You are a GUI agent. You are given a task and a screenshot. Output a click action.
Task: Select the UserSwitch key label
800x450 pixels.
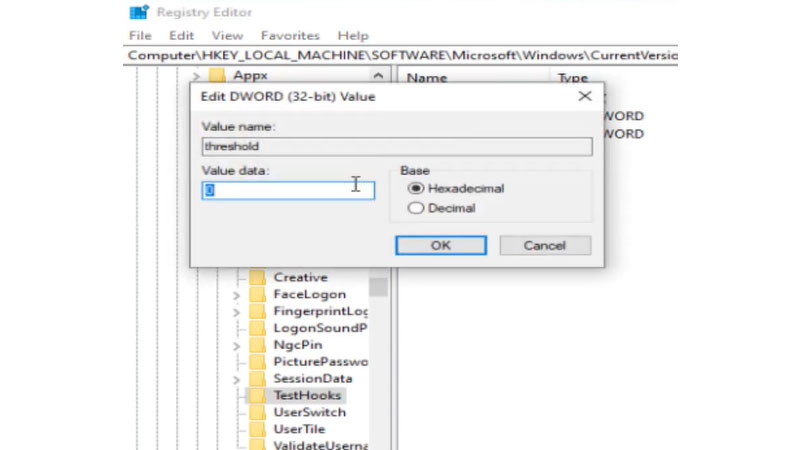tap(310, 412)
